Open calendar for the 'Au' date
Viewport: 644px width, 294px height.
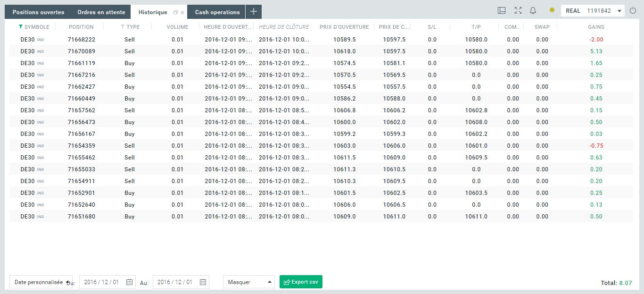coord(203,282)
